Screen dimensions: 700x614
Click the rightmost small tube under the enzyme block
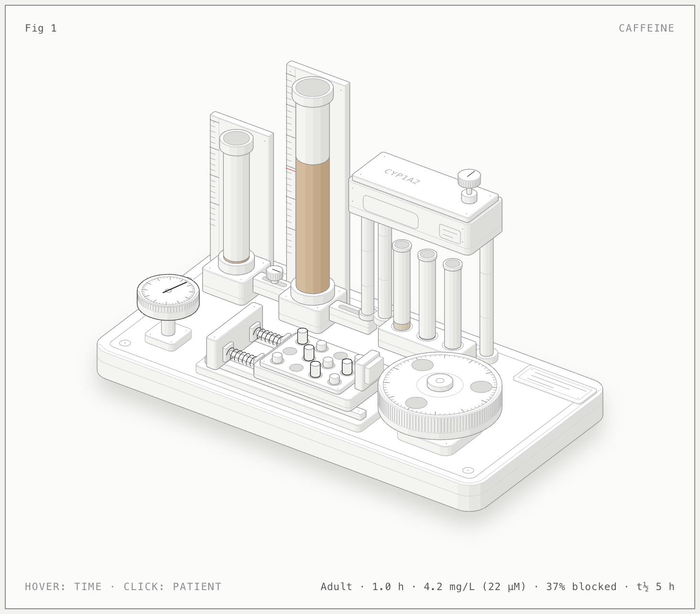pos(452,305)
